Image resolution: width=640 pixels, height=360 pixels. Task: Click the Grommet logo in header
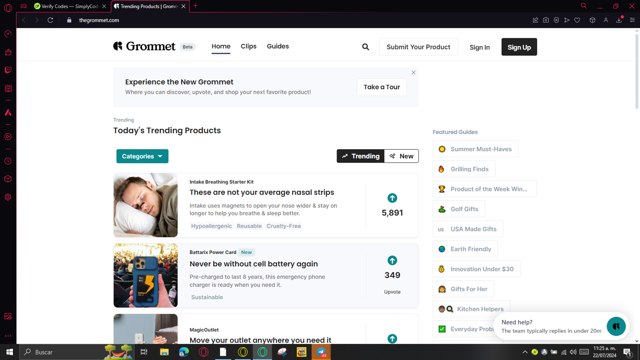[144, 46]
